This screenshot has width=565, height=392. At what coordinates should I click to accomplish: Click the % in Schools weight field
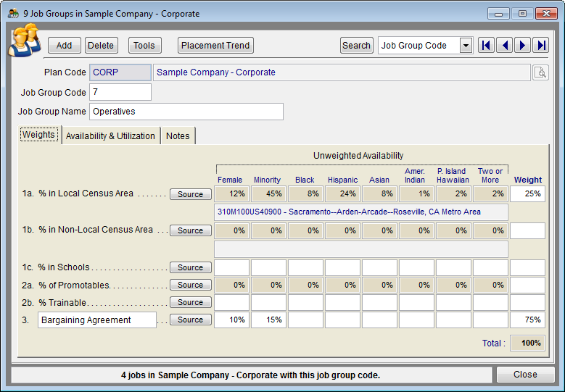pyautogui.click(x=527, y=267)
